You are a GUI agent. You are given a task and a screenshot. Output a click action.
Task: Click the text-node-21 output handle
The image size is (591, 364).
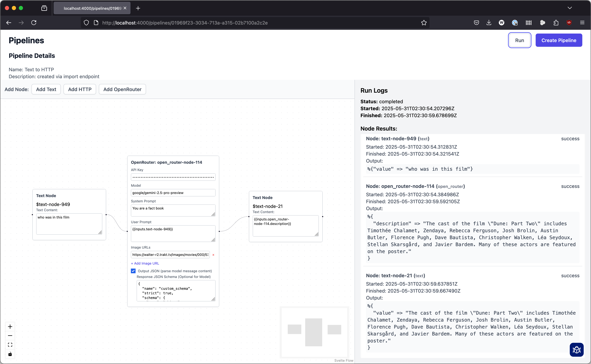point(322,217)
